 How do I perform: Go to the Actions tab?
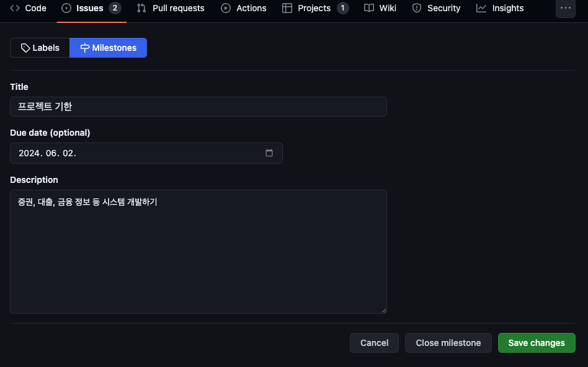pos(244,8)
